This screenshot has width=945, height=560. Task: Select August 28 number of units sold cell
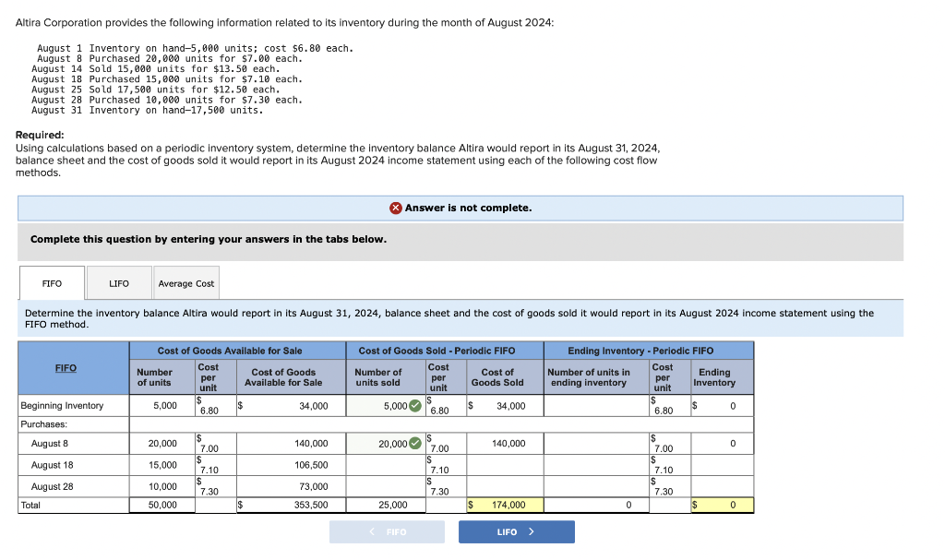(386, 486)
